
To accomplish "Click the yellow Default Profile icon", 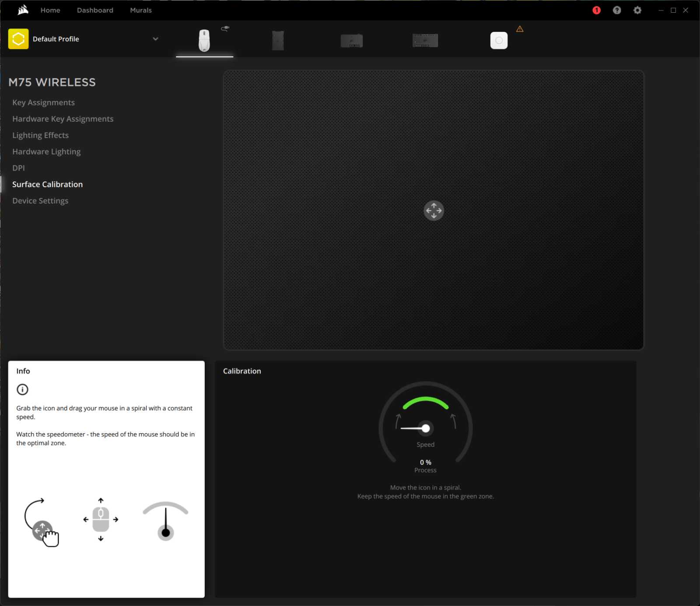I will tap(18, 39).
